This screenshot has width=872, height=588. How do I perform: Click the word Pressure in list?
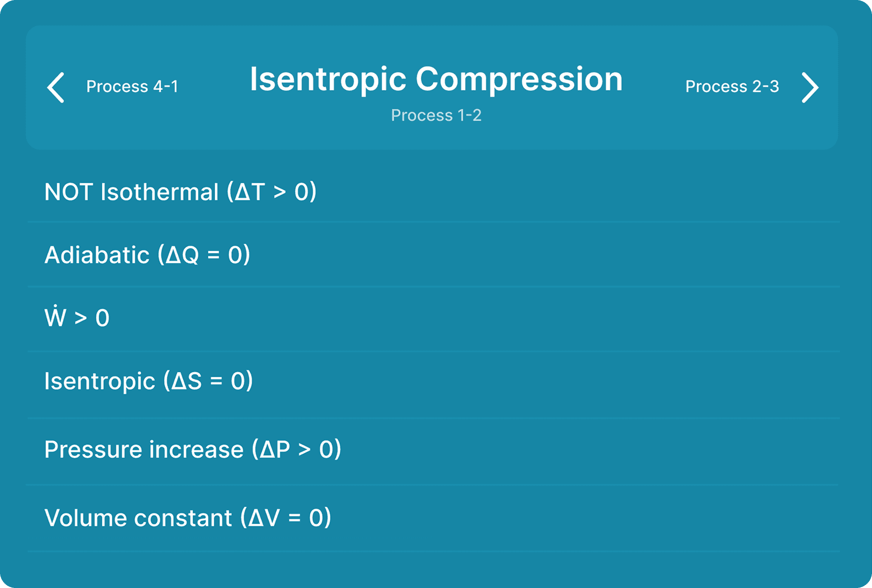click(94, 449)
